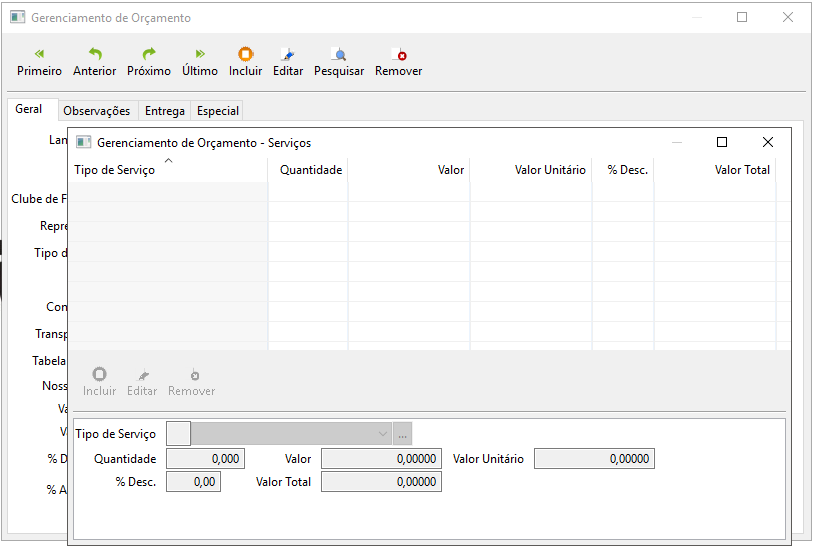
Task: Sort by Tipo de Serviço column header
Action: pyautogui.click(x=168, y=170)
